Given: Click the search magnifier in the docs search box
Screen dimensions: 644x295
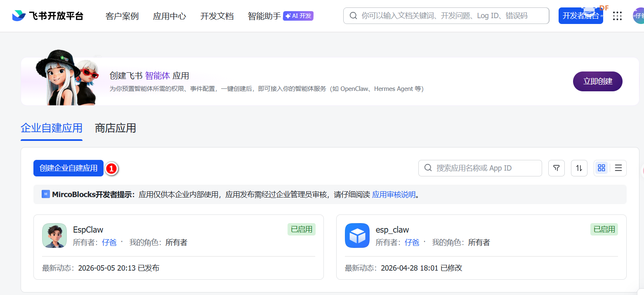Looking at the screenshot, I should point(353,16).
